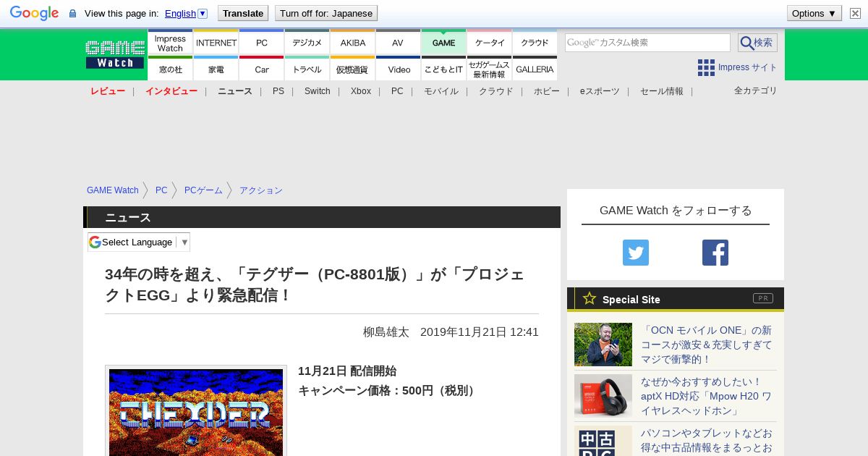
Task: Click the 検索 search button
Action: point(757,43)
